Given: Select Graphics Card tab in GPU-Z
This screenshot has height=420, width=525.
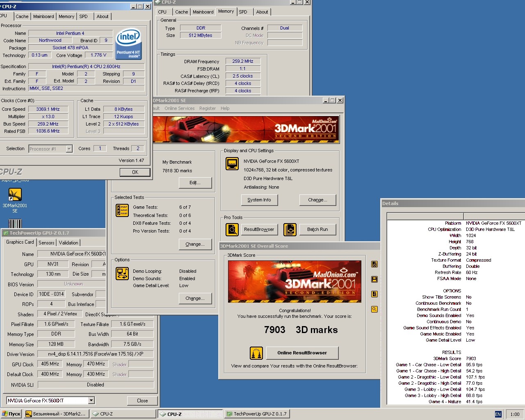Looking at the screenshot, I should click(20, 242).
